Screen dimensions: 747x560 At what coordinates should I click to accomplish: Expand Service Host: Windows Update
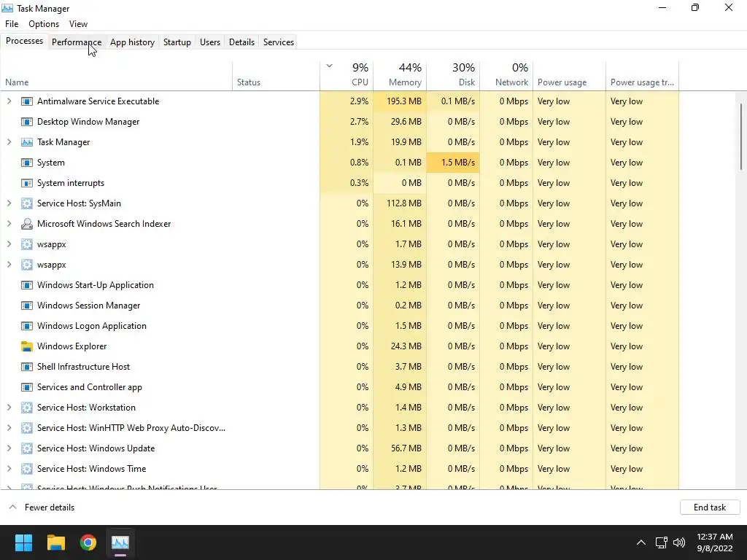pos(9,448)
